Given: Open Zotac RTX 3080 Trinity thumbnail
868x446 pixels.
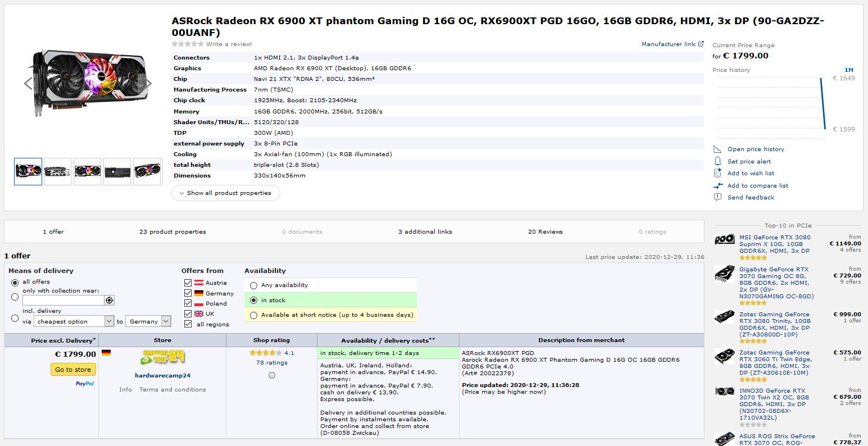Looking at the screenshot, I should [x=725, y=317].
